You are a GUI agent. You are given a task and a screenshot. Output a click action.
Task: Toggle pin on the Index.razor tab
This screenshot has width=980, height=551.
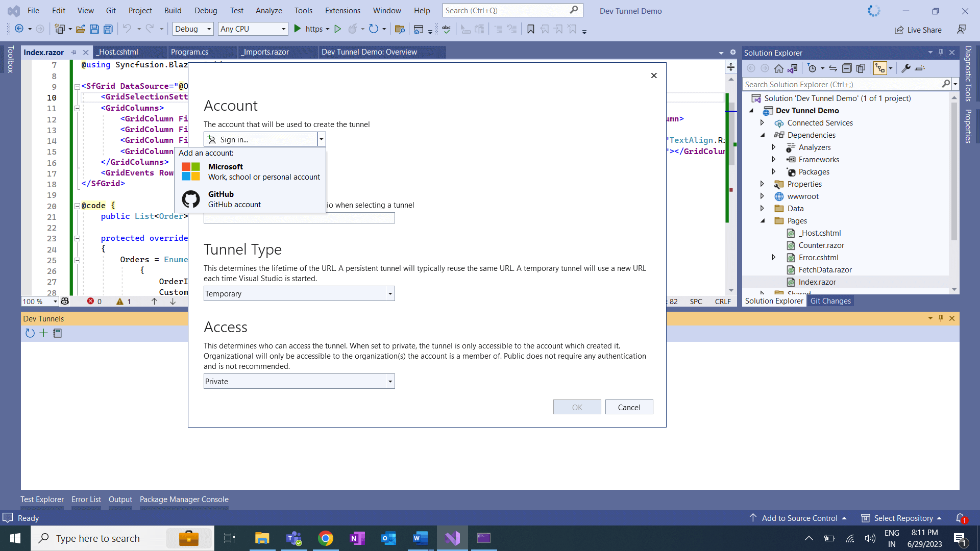point(74,53)
